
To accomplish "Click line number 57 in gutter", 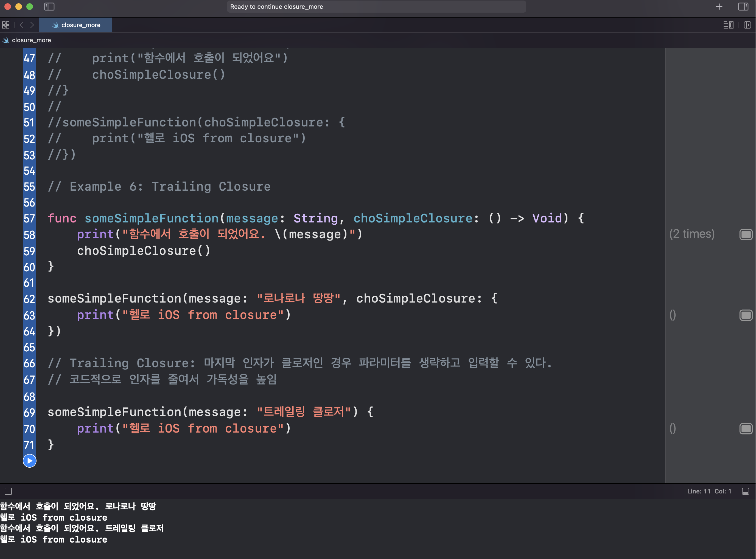I will point(29,219).
